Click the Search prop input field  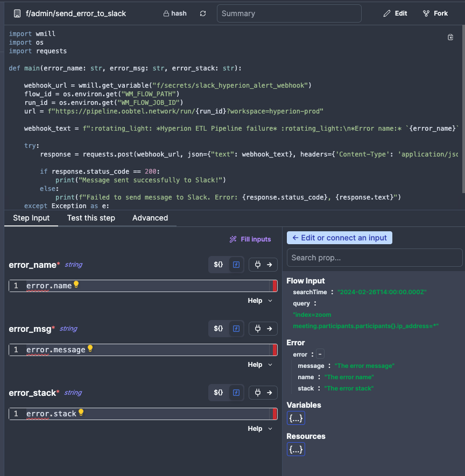[x=374, y=258]
